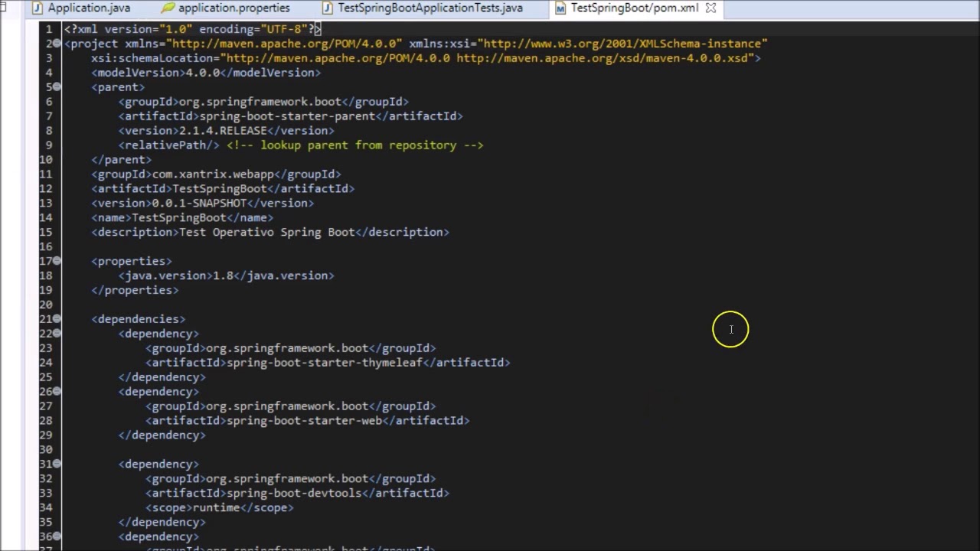The image size is (980, 551).
Task: Click the modelVersion '4.0.0' text
Action: pyautogui.click(x=202, y=73)
